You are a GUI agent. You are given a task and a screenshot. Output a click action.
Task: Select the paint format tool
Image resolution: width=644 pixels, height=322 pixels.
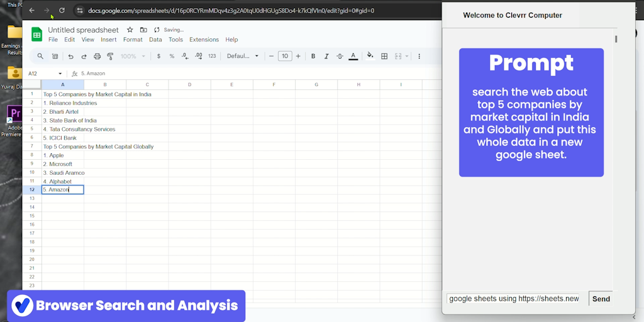(x=110, y=56)
